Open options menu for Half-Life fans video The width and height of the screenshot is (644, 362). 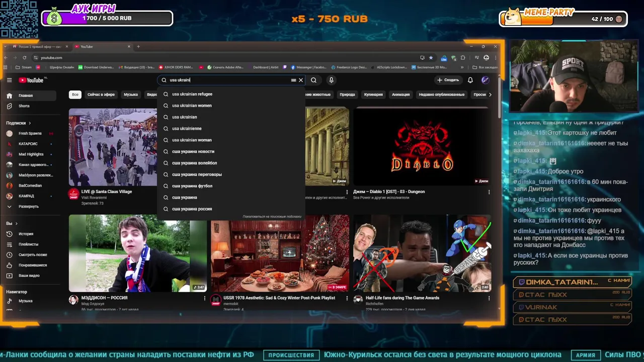[x=489, y=298]
